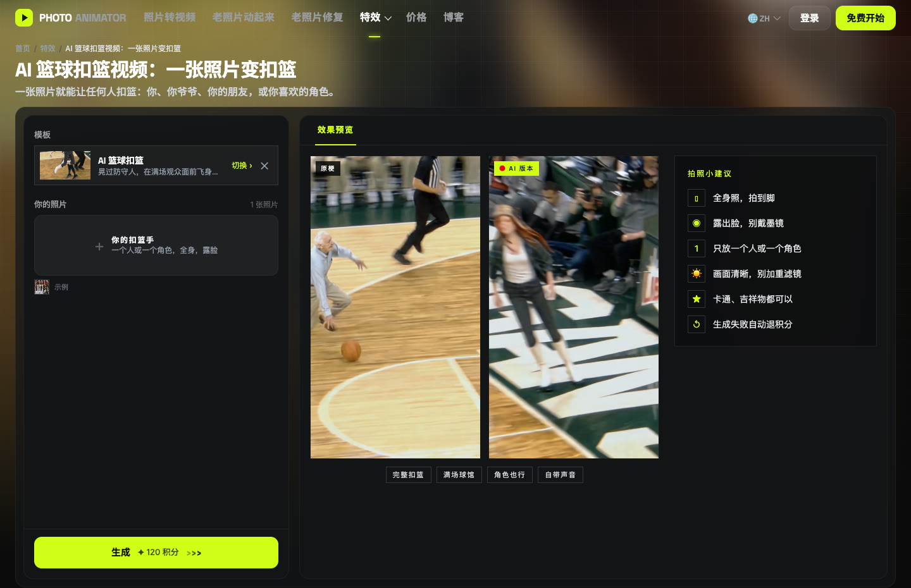The image size is (911, 588).
Task: Click the 你的扣篮手 photo upload area
Action: (x=156, y=245)
